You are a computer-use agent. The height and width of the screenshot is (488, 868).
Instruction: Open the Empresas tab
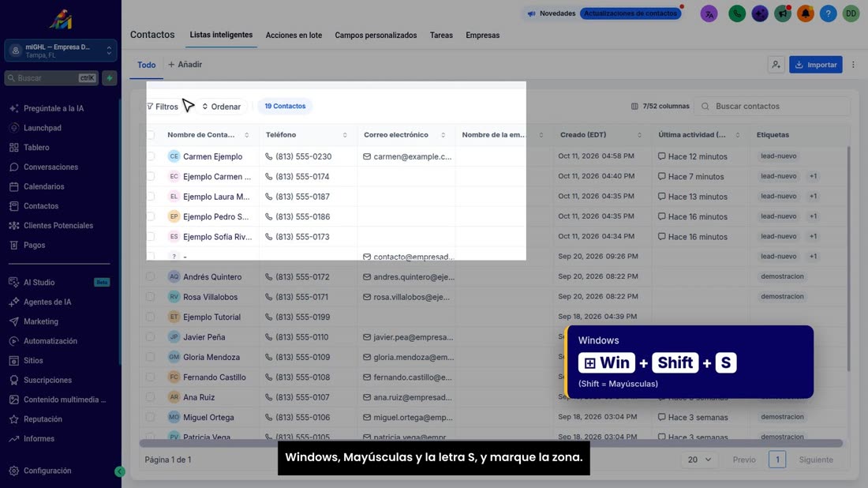point(483,35)
